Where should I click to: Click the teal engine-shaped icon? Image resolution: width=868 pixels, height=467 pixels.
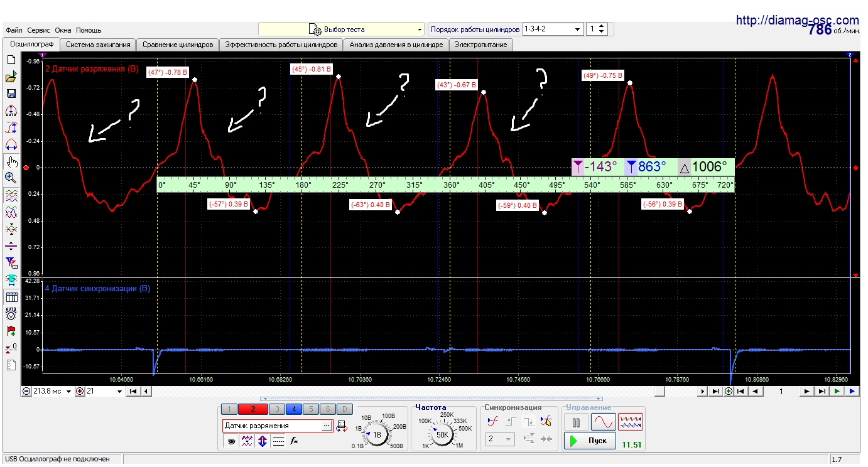[x=11, y=279]
